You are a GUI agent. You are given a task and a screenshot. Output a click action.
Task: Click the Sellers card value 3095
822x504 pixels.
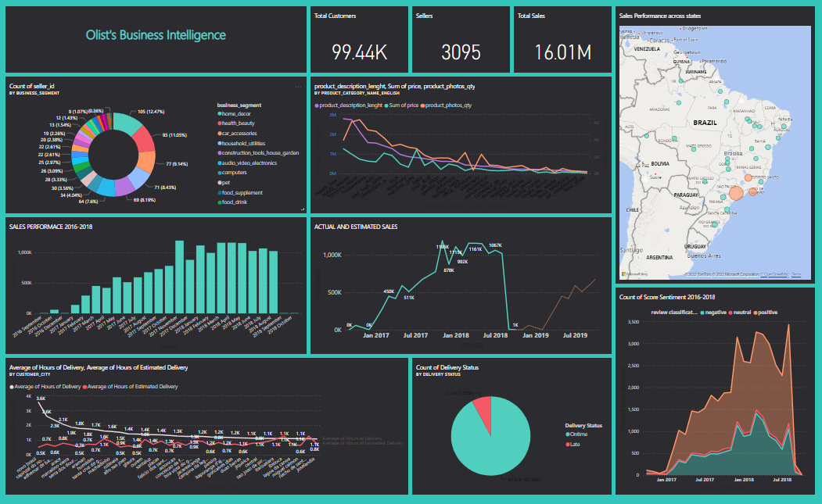pos(461,52)
